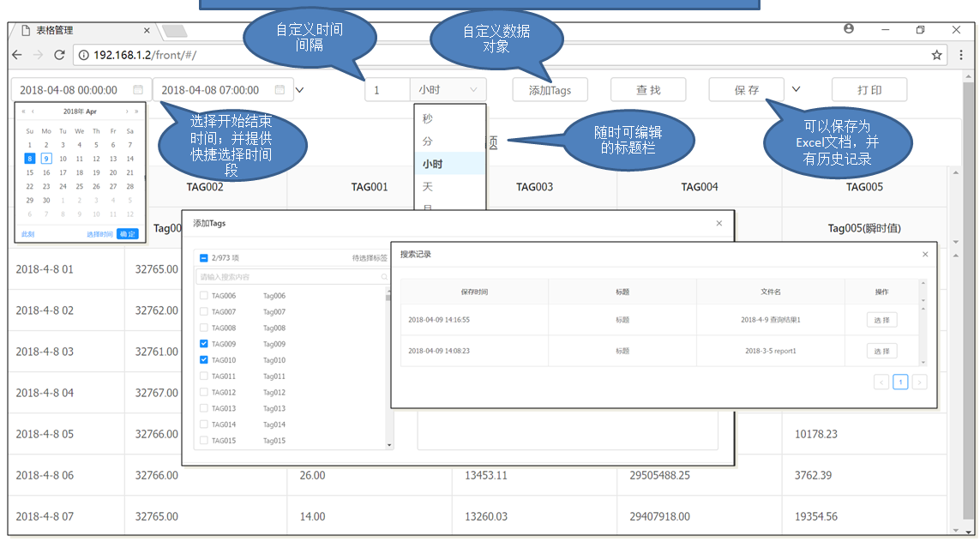Check the TAG014 checkbox
The height and width of the screenshot is (542, 980).
pyautogui.click(x=204, y=425)
